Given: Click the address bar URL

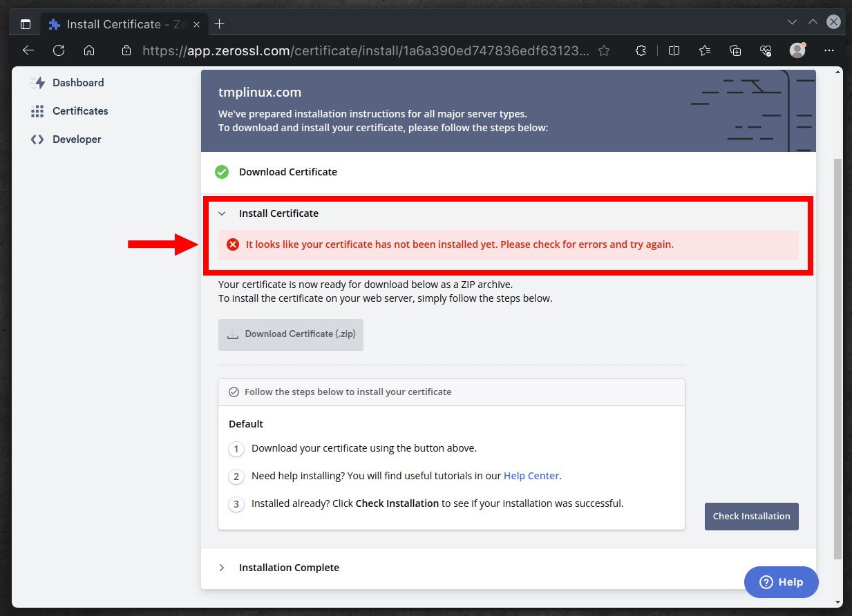Looking at the screenshot, I should (366, 50).
